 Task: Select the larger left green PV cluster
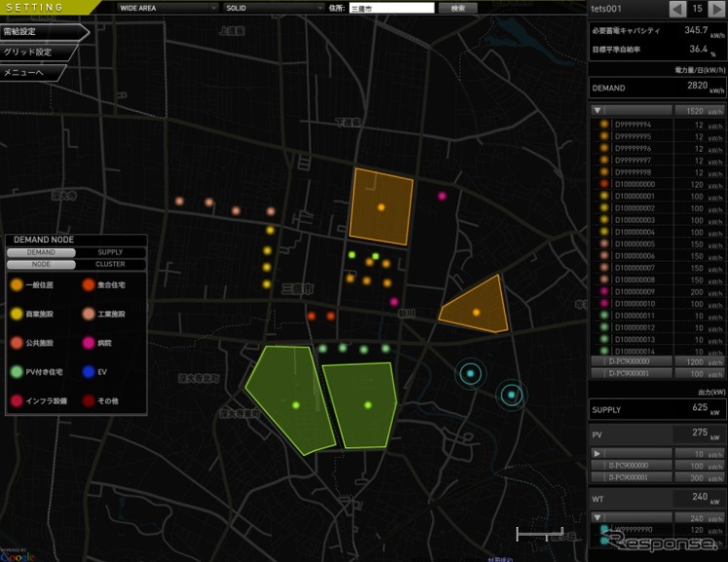coord(295,404)
